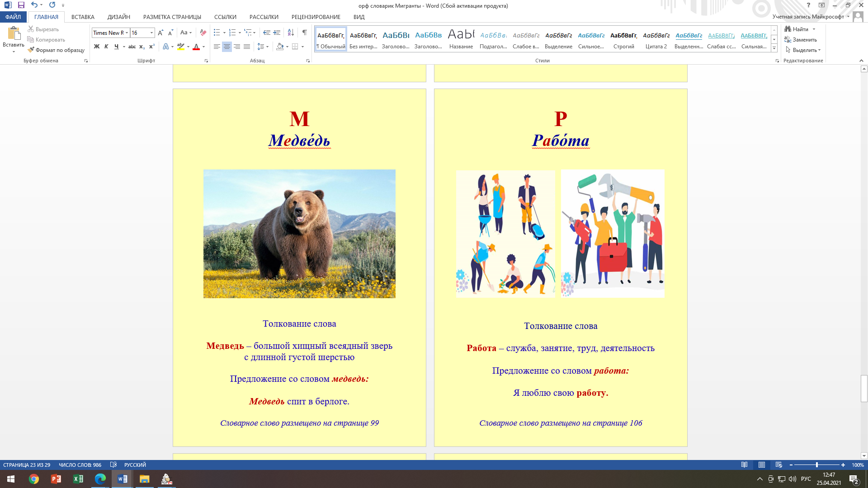
Task: Toggle bold Ж formatting
Action: (x=96, y=47)
